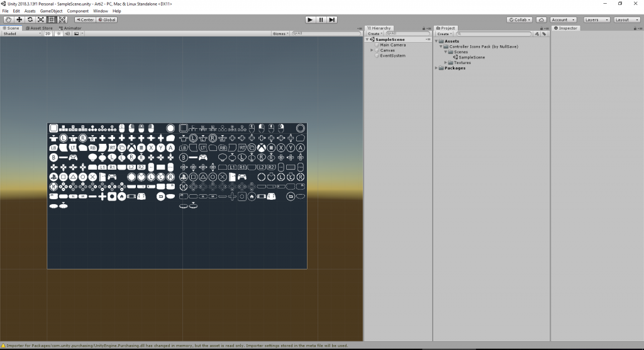644x350 pixels.
Task: Click the Step frame button
Action: click(332, 19)
